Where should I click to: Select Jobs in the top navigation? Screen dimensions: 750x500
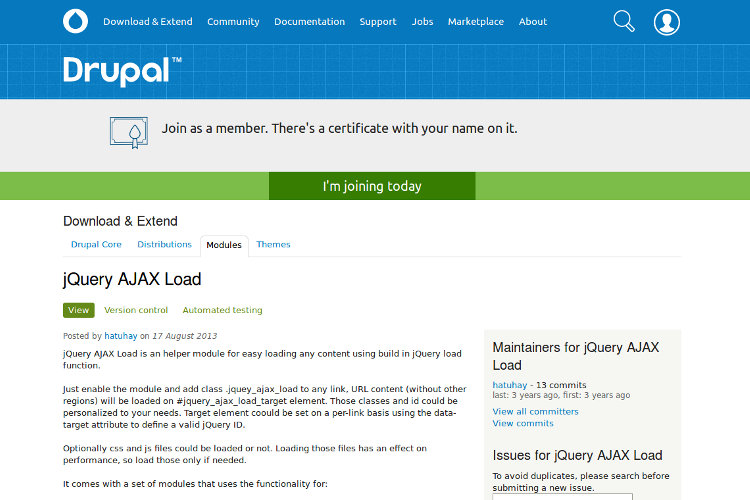(x=422, y=22)
